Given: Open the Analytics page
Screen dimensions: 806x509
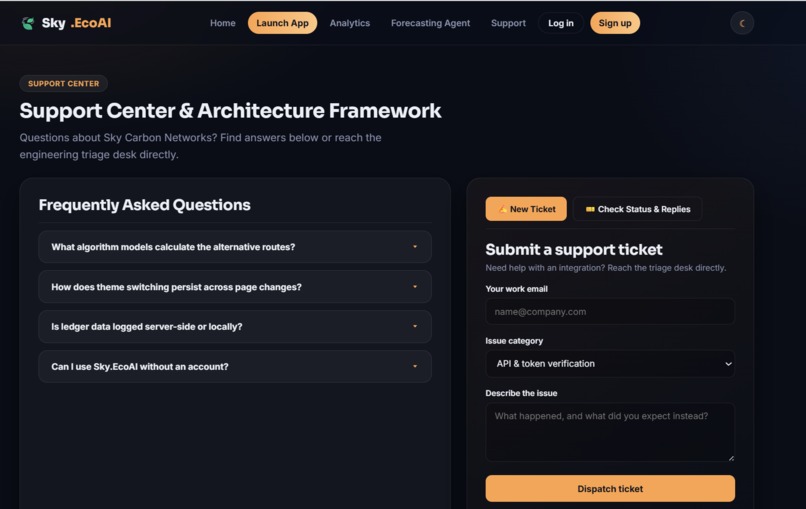Looking at the screenshot, I should coord(350,23).
